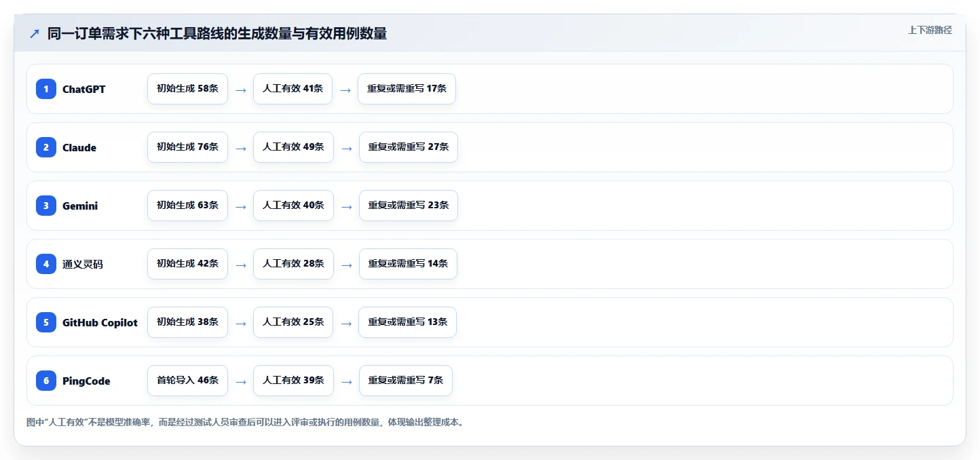This screenshot has height=460, width=980.
Task: Click the Claude row label
Action: coord(79,147)
